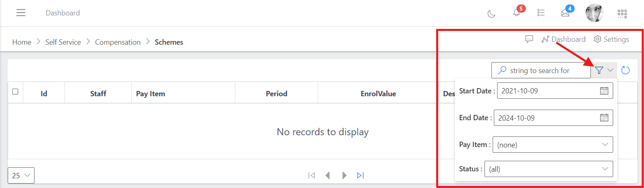Go to Self Service breadcrumb
Screen dimensions: 644x188
coord(63,42)
